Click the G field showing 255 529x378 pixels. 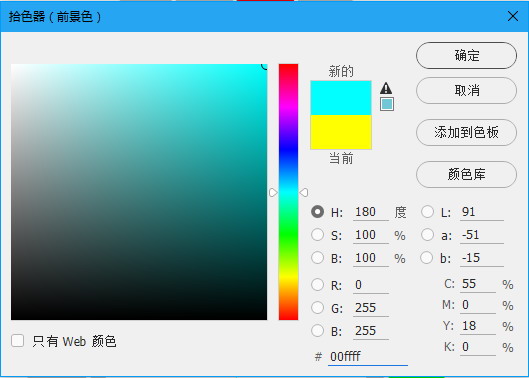tap(371, 308)
